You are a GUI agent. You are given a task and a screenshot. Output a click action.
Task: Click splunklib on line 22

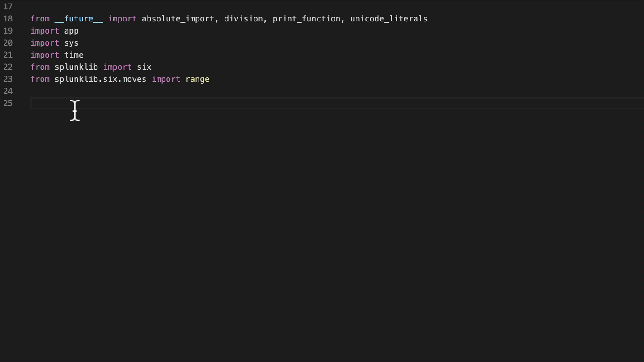76,67
